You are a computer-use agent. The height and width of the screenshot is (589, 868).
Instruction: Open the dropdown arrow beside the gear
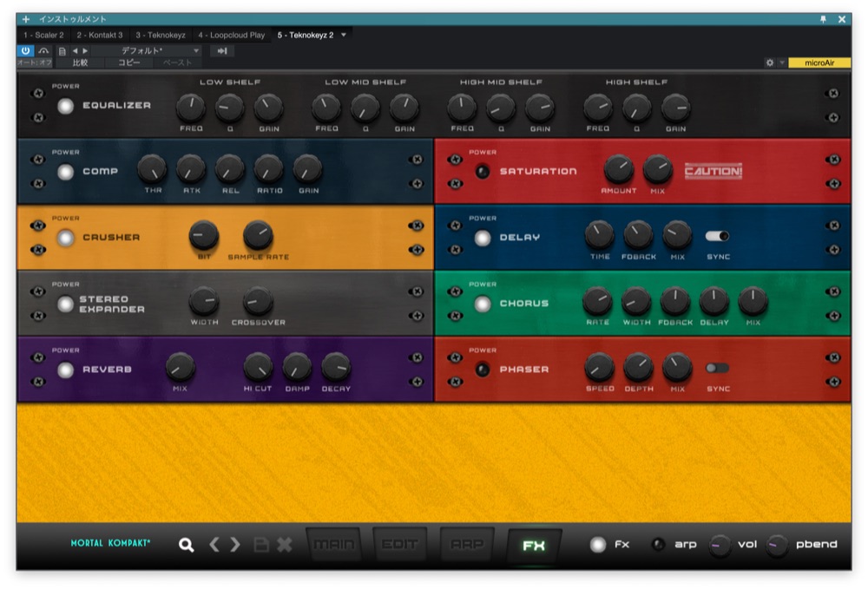coord(781,62)
